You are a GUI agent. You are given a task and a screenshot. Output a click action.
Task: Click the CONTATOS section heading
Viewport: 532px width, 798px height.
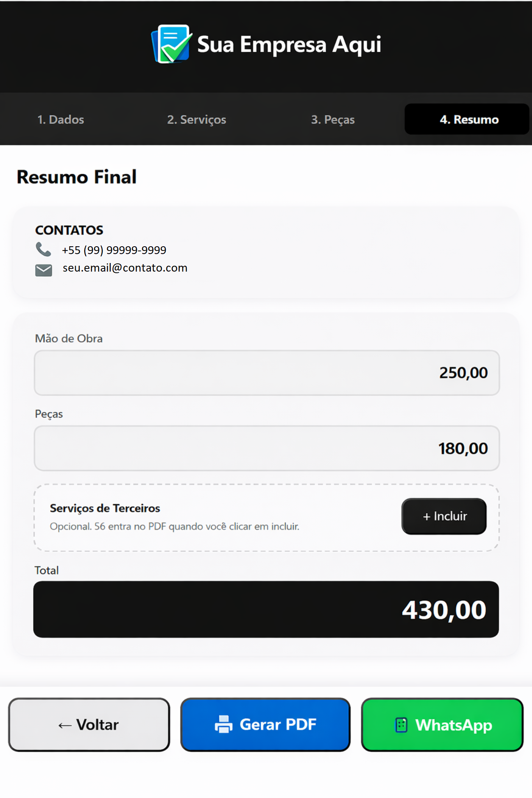[x=69, y=230]
